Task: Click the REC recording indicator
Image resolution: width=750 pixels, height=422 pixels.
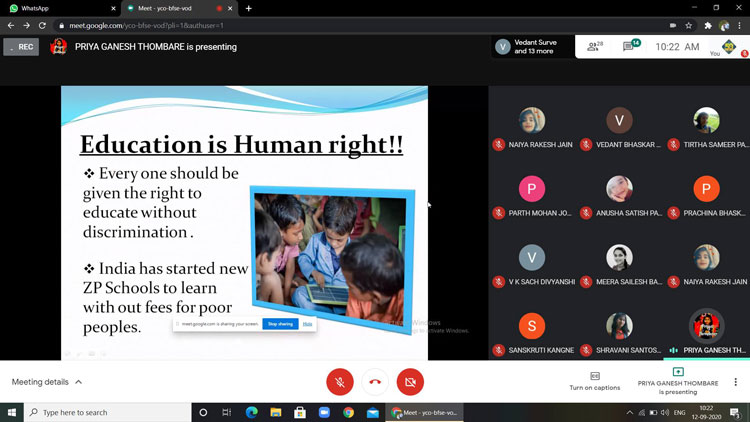Action: click(21, 47)
